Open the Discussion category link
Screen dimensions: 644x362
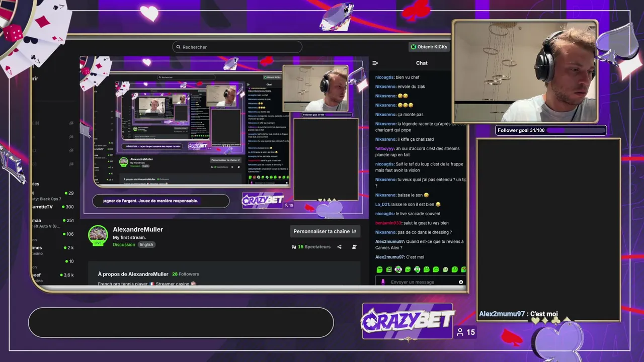tap(124, 244)
